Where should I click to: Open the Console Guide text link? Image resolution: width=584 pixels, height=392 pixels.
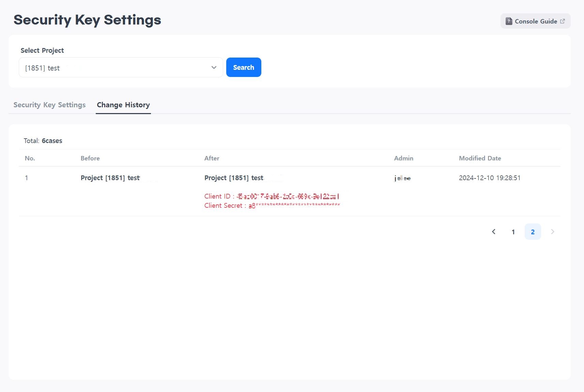click(x=536, y=21)
